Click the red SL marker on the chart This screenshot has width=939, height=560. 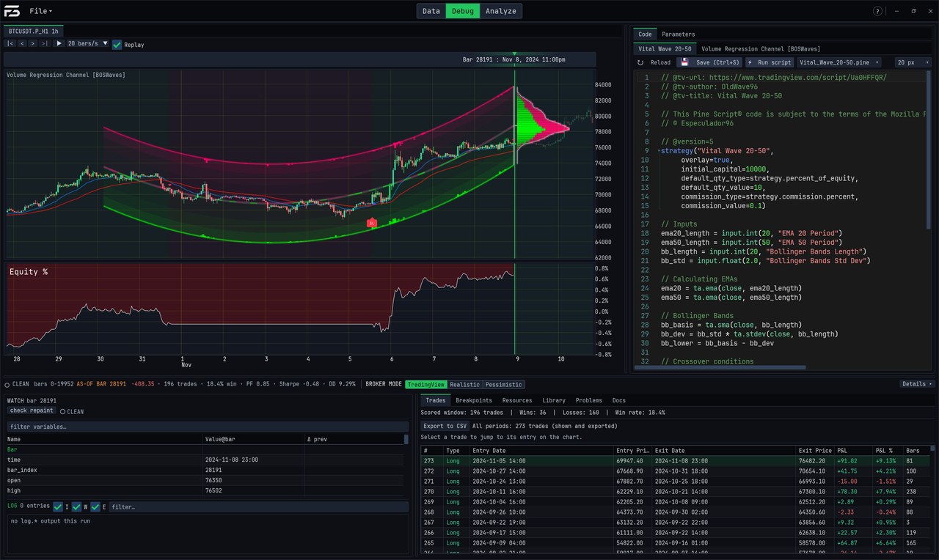click(x=372, y=222)
